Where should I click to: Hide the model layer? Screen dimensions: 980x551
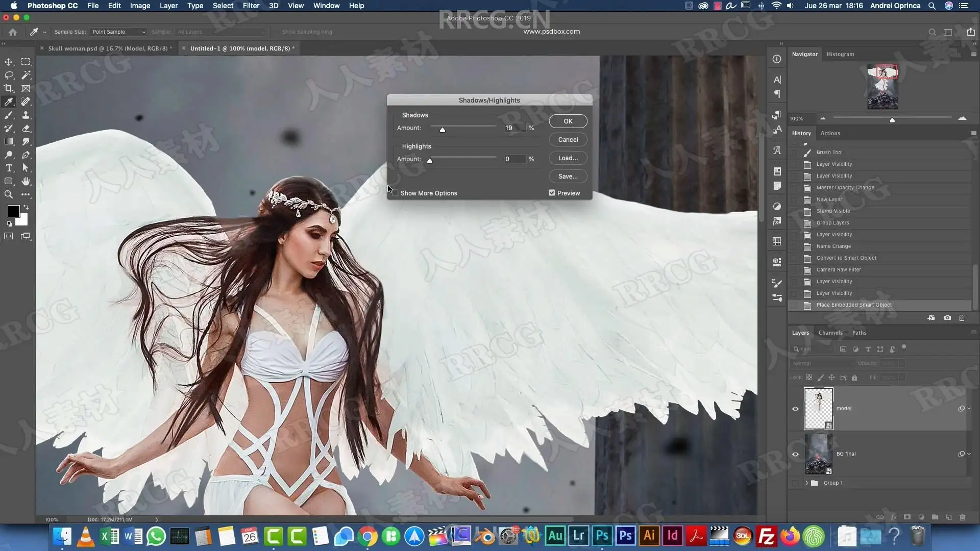coord(795,409)
